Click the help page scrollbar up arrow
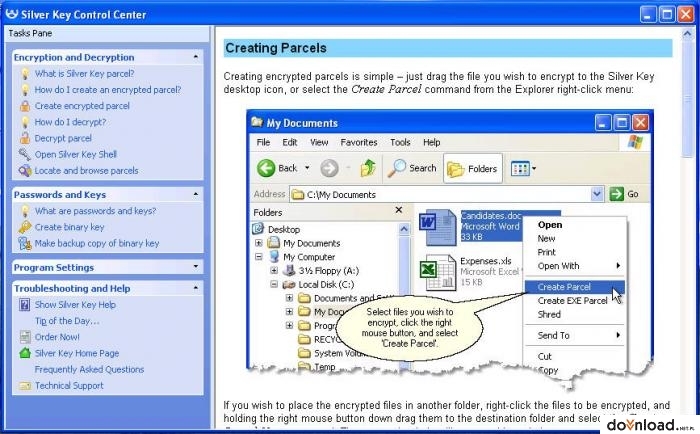 687,34
